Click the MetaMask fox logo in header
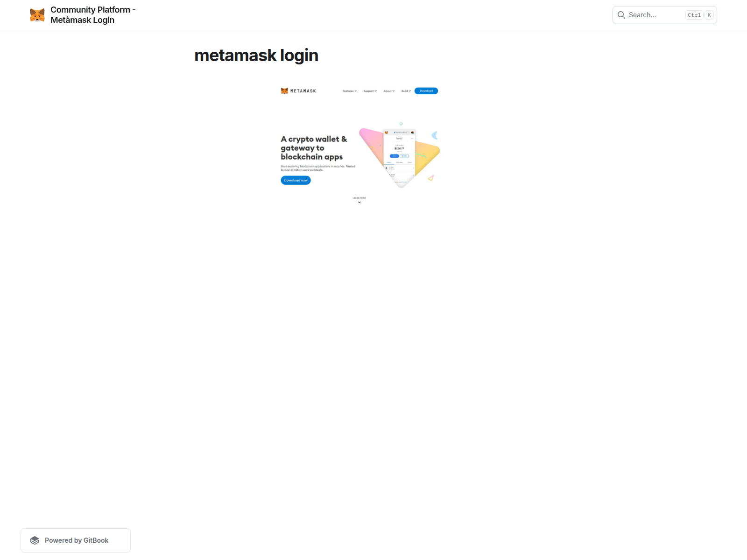747x560 pixels. 37,15
